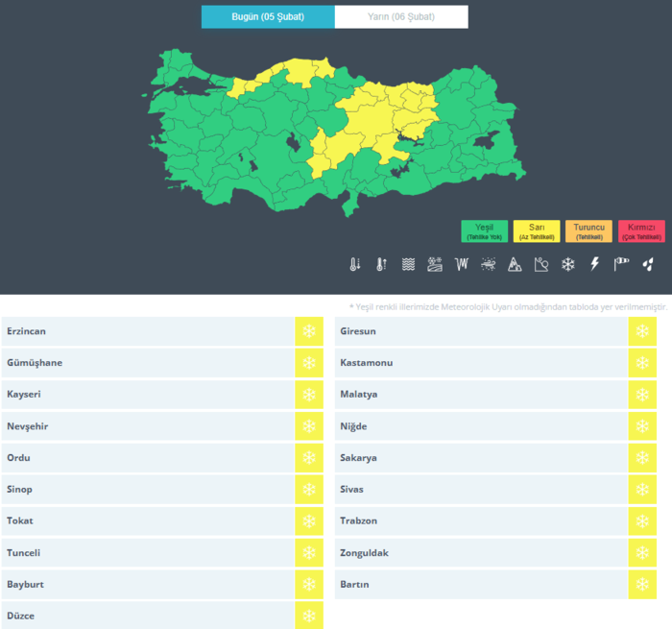Screen dimensions: 672x629
Task: Select the Nevşehir province name
Action: (x=28, y=426)
